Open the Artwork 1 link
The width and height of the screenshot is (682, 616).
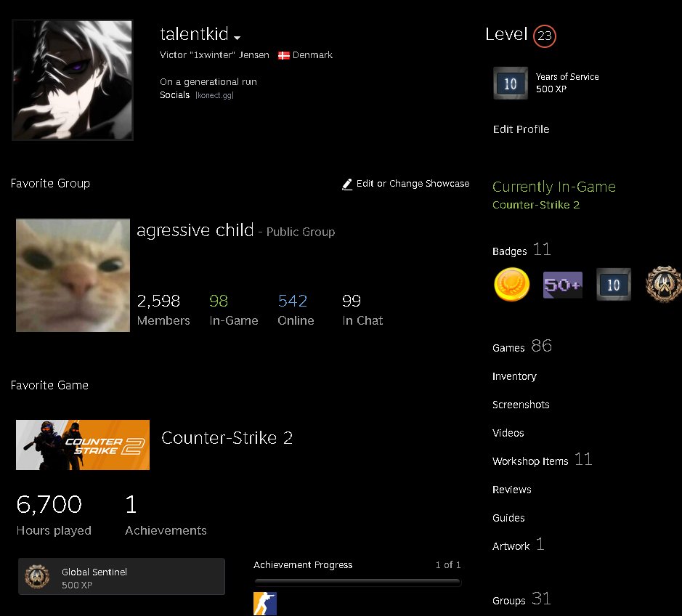coord(518,545)
